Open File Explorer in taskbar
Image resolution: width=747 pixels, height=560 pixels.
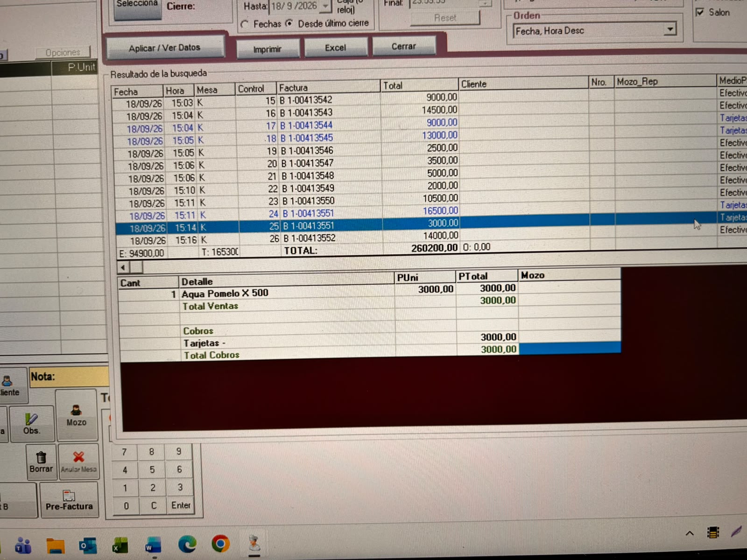click(55, 545)
